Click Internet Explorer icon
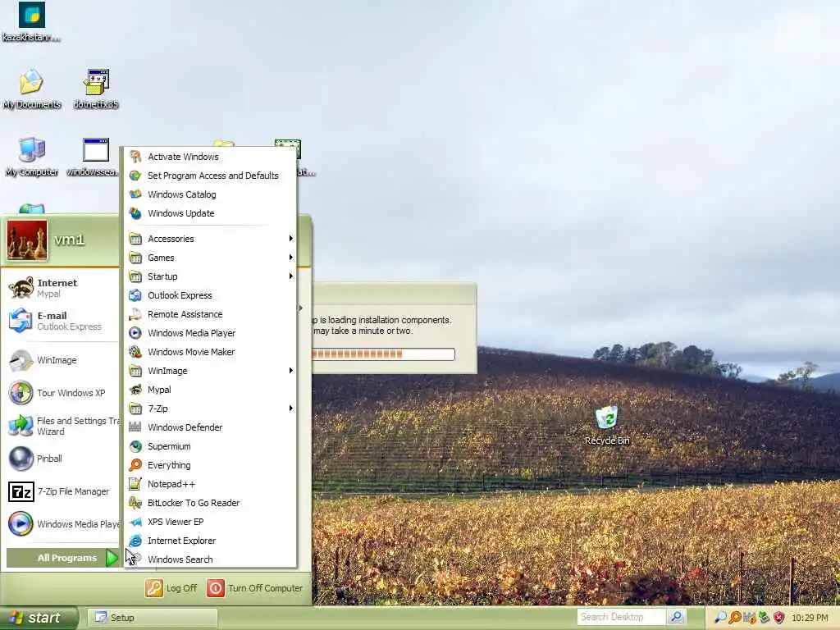Viewport: 840px width, 630px height. pyautogui.click(x=135, y=541)
